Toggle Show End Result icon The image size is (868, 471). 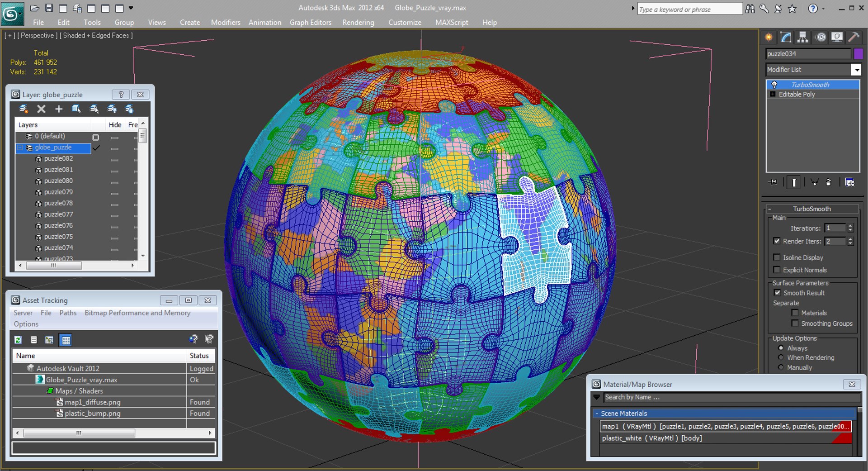[x=794, y=182]
